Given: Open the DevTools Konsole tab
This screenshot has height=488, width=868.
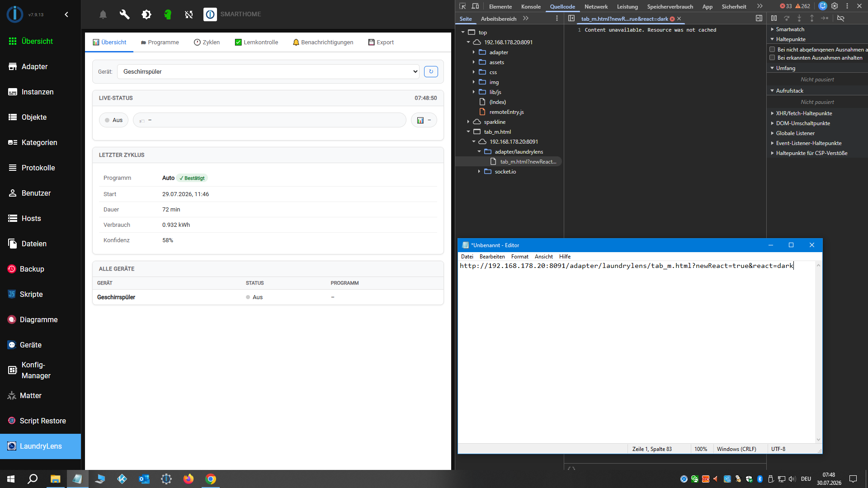Looking at the screenshot, I should [x=531, y=6].
